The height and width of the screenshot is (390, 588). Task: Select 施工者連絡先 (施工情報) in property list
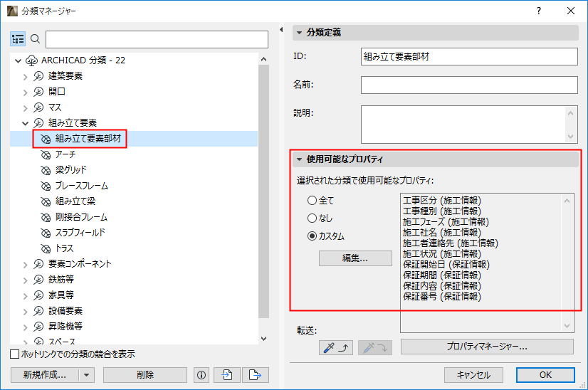pyautogui.click(x=451, y=243)
